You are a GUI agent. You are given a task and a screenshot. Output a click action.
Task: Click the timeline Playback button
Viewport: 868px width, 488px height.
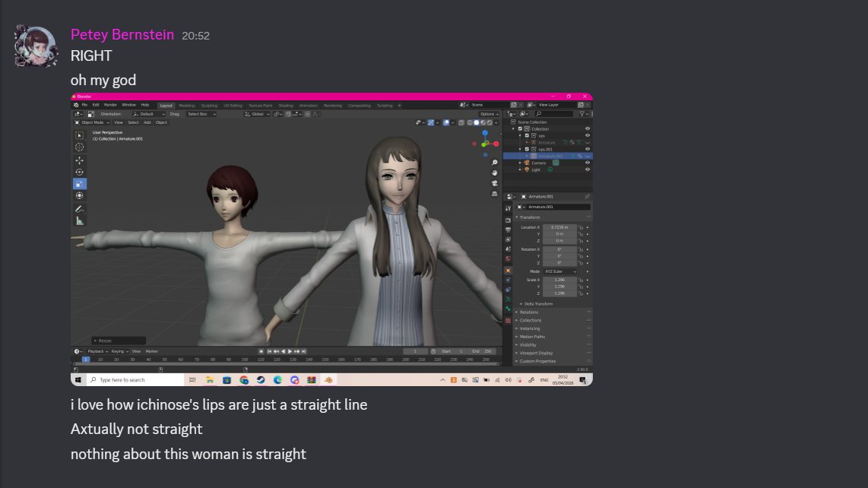97,351
